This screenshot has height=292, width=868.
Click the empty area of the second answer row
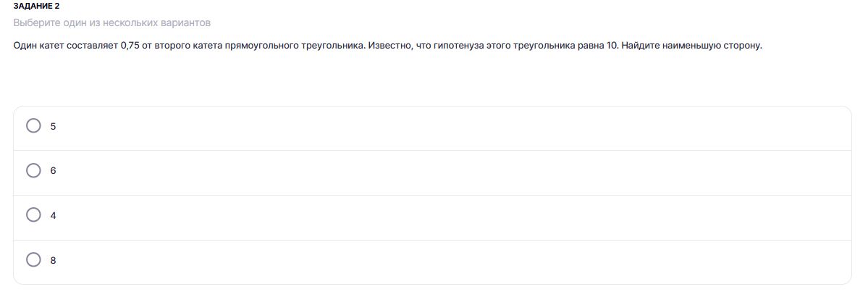tap(434, 172)
